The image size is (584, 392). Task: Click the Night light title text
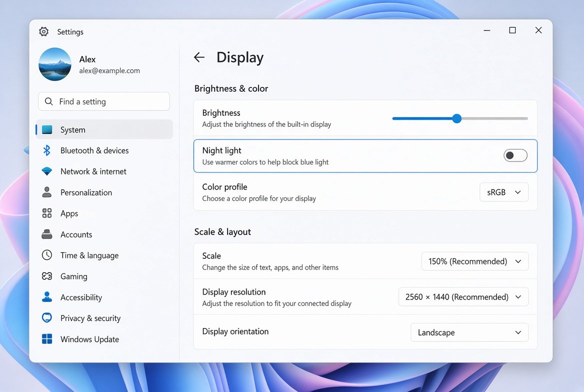[x=221, y=150]
